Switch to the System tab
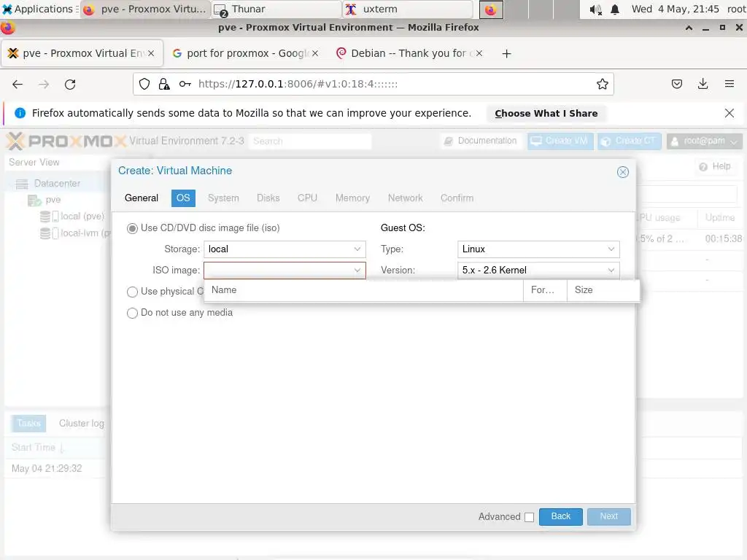 click(223, 198)
